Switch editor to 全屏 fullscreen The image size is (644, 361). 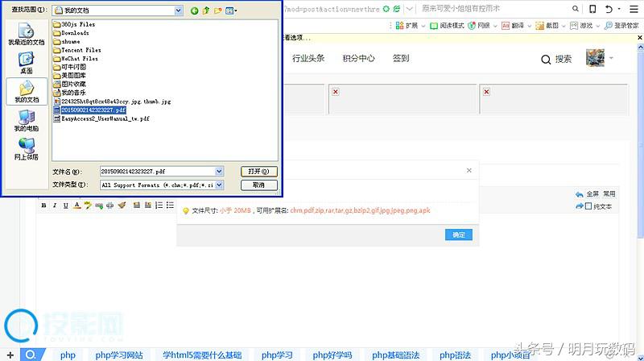pos(592,193)
